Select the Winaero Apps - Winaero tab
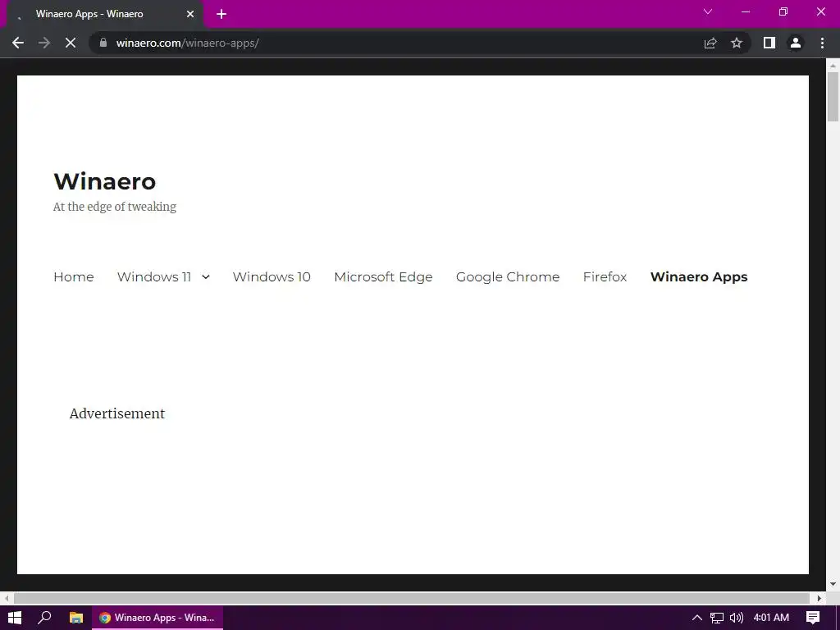 105,15
